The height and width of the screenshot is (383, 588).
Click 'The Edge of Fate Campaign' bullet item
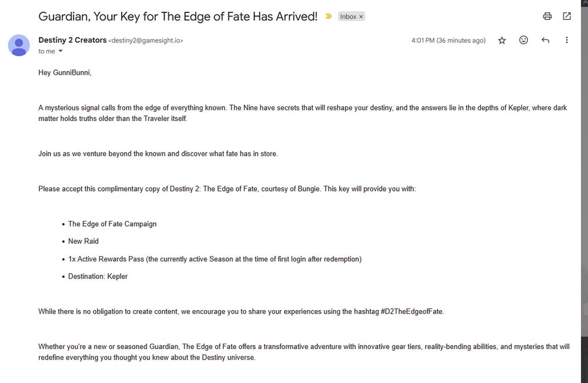(112, 224)
